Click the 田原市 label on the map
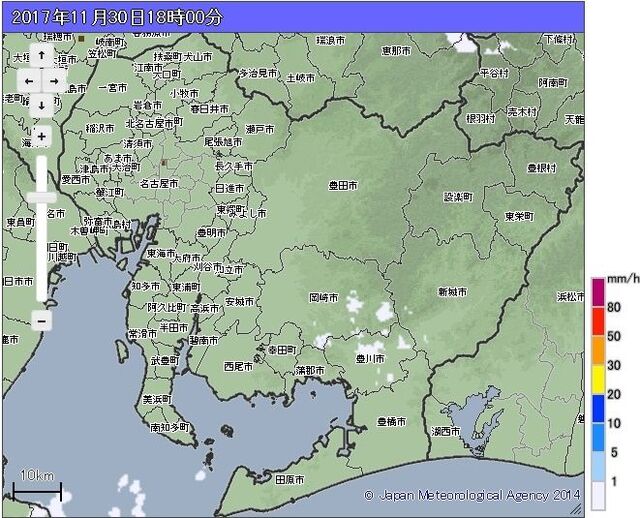This screenshot has height=518, width=640. click(x=289, y=479)
